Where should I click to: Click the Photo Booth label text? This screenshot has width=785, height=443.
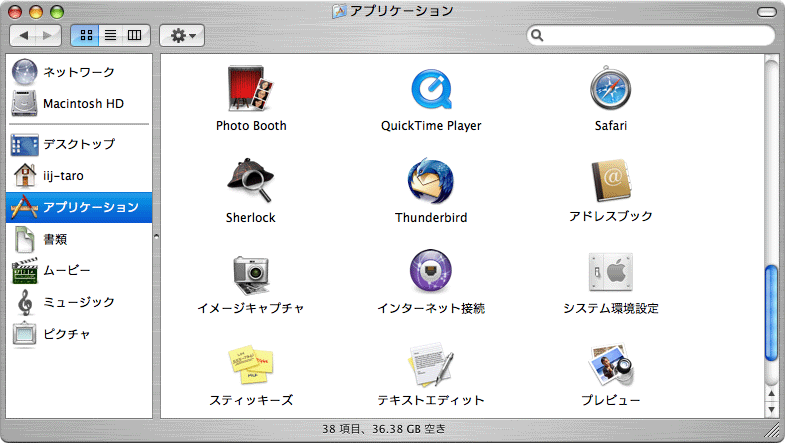pyautogui.click(x=251, y=126)
